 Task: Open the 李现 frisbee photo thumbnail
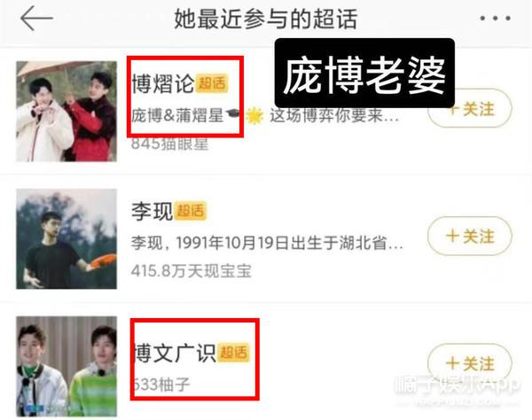[66, 238]
